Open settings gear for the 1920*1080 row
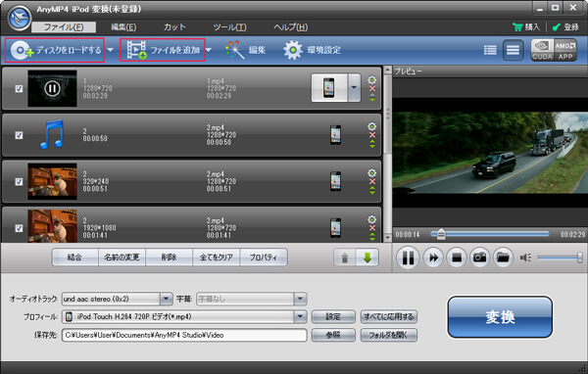588x374 pixels. pyautogui.click(x=372, y=219)
